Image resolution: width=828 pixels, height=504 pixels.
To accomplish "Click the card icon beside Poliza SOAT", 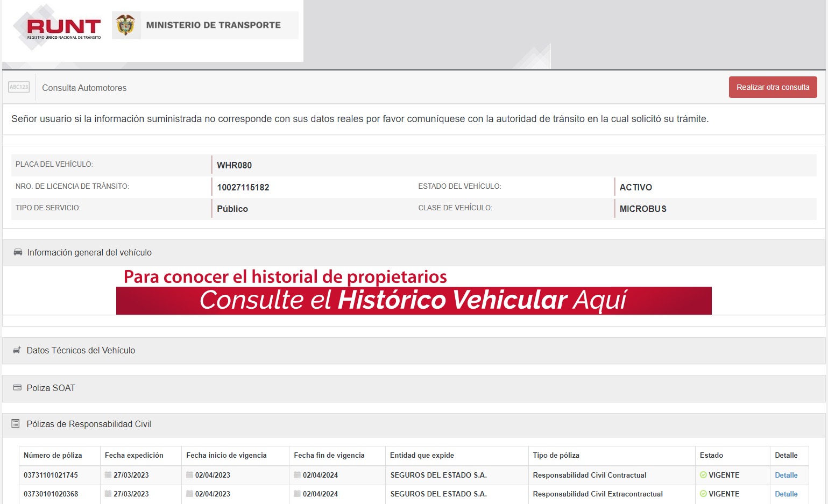I will coord(17,388).
